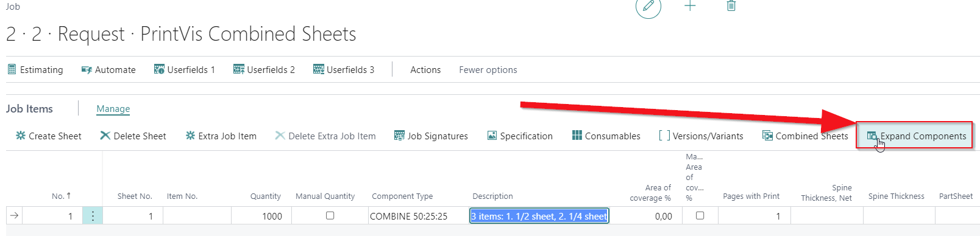The image size is (980, 236).
Task: Open the row's three-dot options menu
Action: tap(93, 216)
